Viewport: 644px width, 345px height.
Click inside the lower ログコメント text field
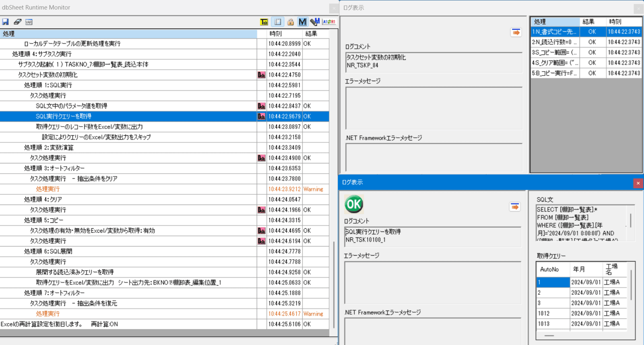click(x=433, y=236)
